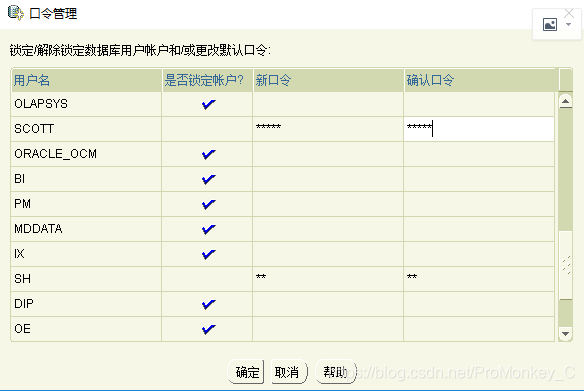Click the new password field for SH
This screenshot has width=584, height=391.
[x=328, y=279]
